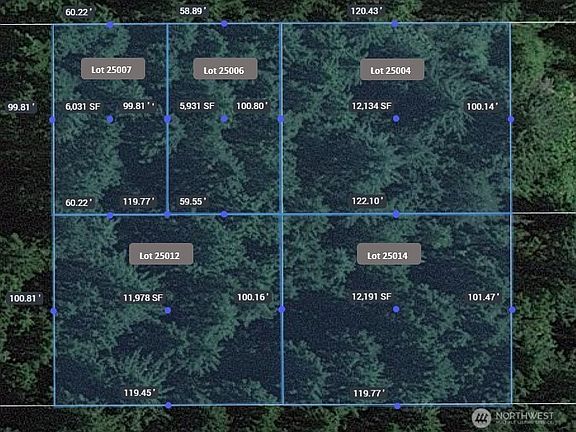Click center point marker of Lot 25004
Image resolution: width=576 pixels, height=432 pixels.
coord(396,119)
